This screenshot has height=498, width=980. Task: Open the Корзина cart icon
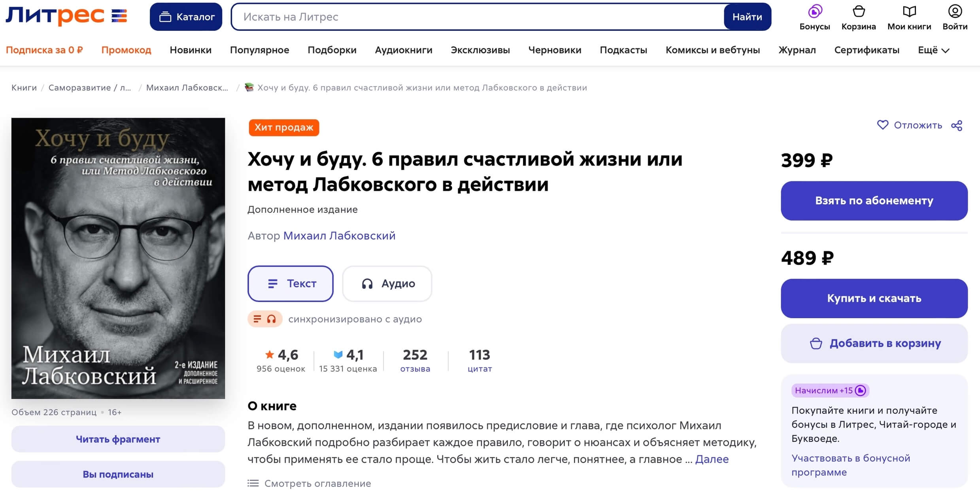coord(859,18)
